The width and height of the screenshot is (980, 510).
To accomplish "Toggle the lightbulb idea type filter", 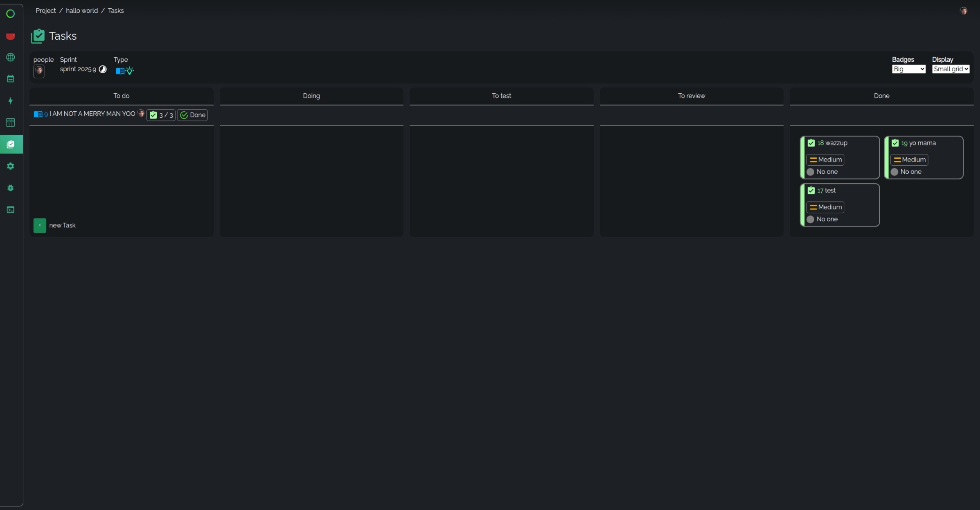I will [x=130, y=71].
